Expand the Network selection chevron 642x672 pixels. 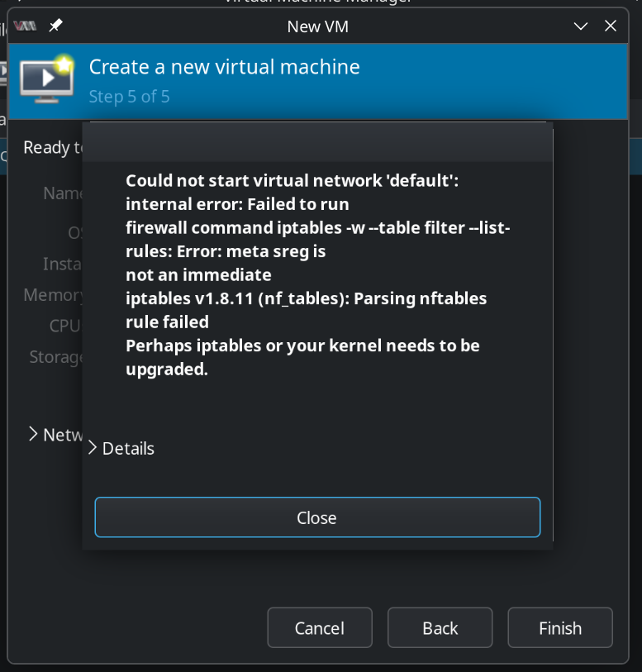32,434
